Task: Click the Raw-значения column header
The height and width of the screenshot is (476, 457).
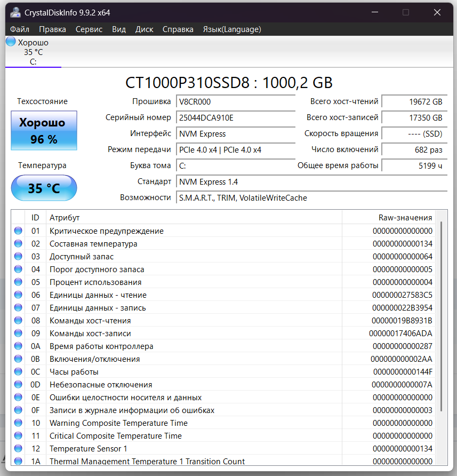Action: click(x=389, y=218)
